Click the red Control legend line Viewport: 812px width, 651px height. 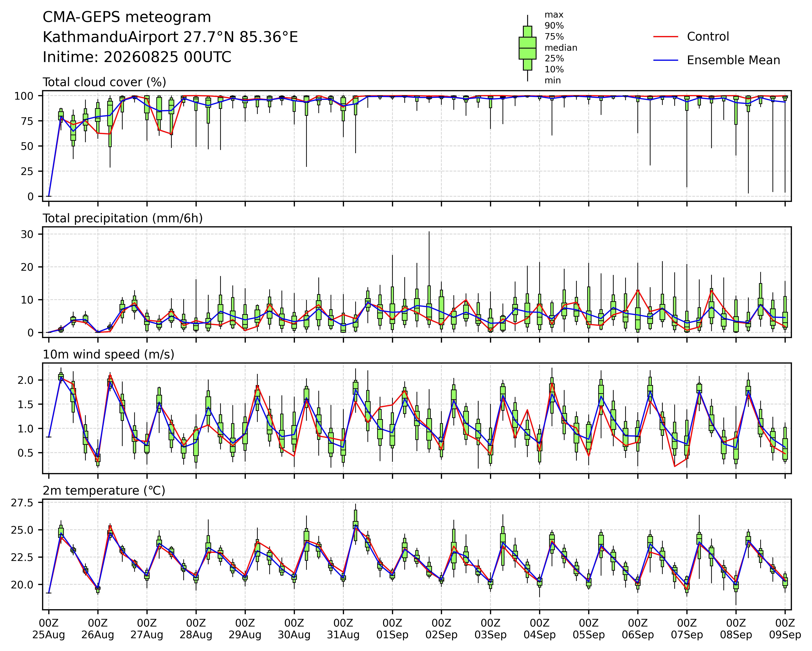pyautogui.click(x=665, y=37)
